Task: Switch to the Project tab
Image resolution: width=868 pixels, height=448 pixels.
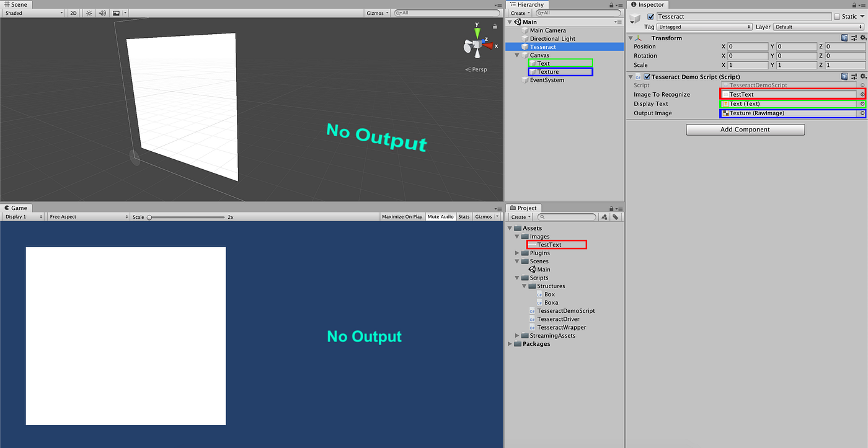Action: tap(525, 208)
